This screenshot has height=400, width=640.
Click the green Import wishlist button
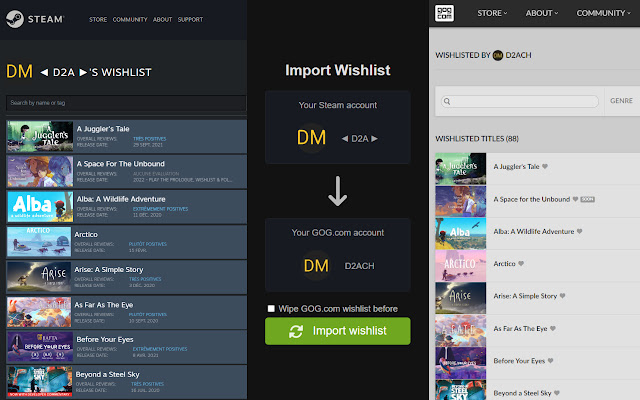click(338, 331)
